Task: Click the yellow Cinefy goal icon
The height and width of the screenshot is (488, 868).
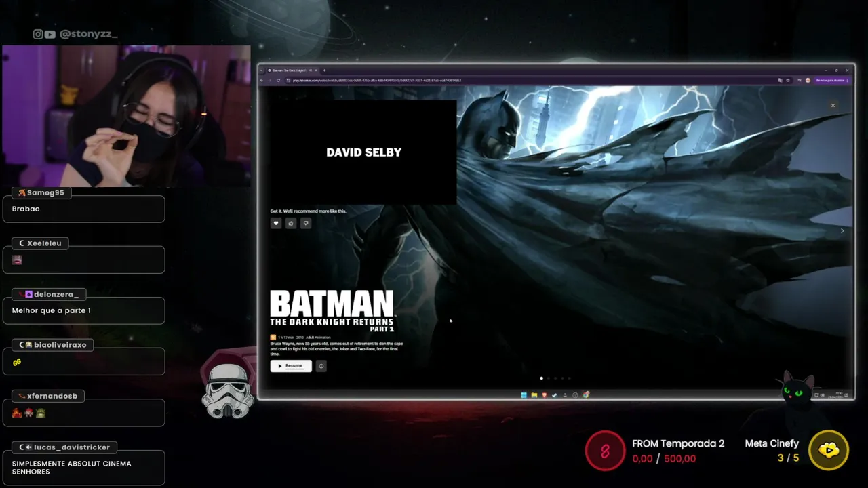Action: 829,450
